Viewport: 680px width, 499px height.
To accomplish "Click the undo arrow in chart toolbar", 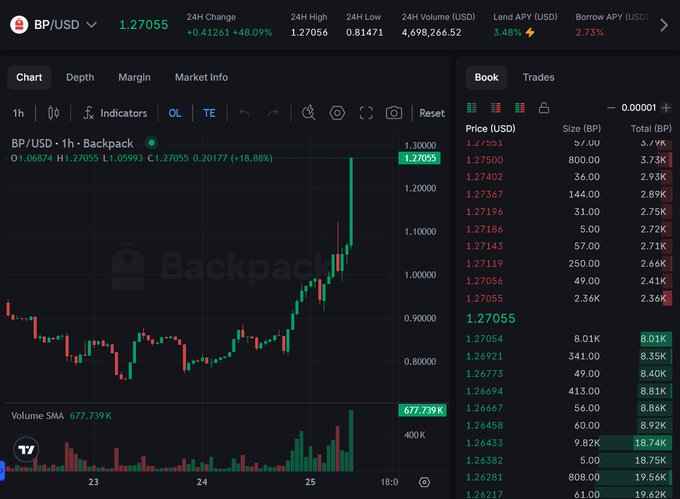I will (x=244, y=113).
